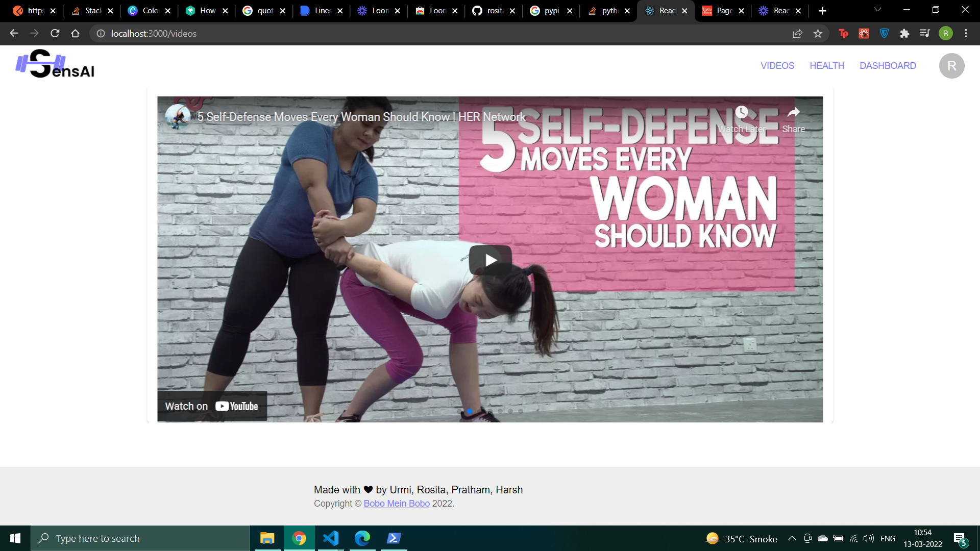Open Chrome three-dot menu
Image resolution: width=980 pixels, height=551 pixels.
click(966, 34)
